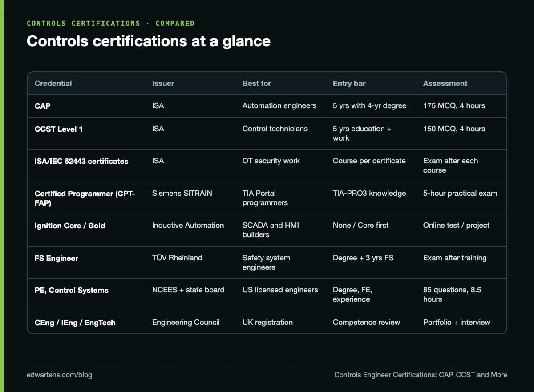
Task: Click the 'UK registration' cell
Action: point(267,322)
